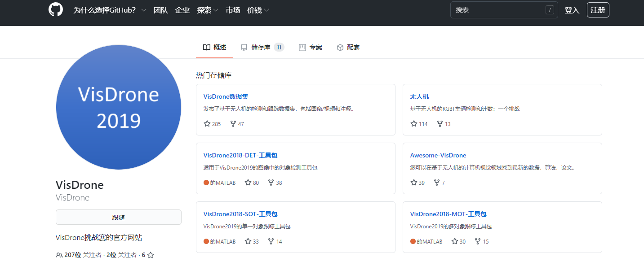Switch to the 储存库 tab
The image size is (644, 266).
[262, 47]
